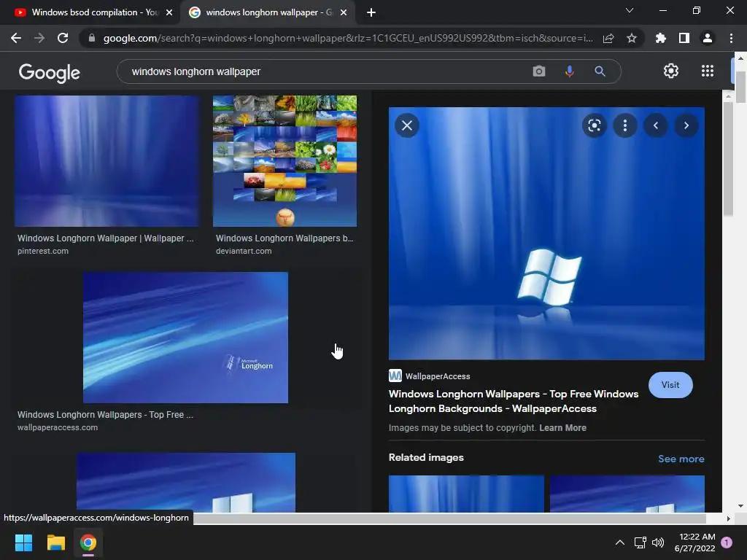Image resolution: width=747 pixels, height=560 pixels.
Task: Click the Google search input field
Action: [x=329, y=71]
